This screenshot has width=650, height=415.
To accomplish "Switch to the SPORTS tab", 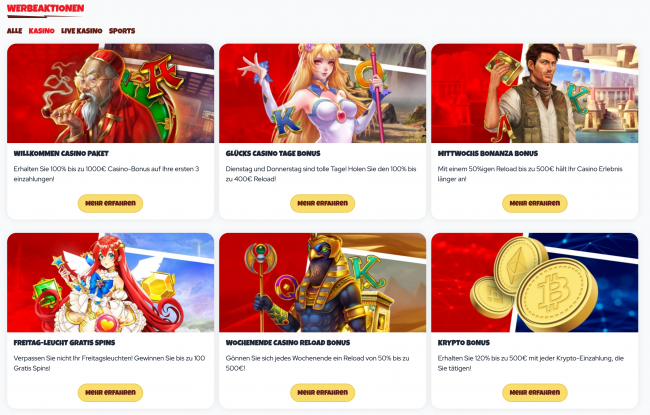I will pyautogui.click(x=122, y=31).
